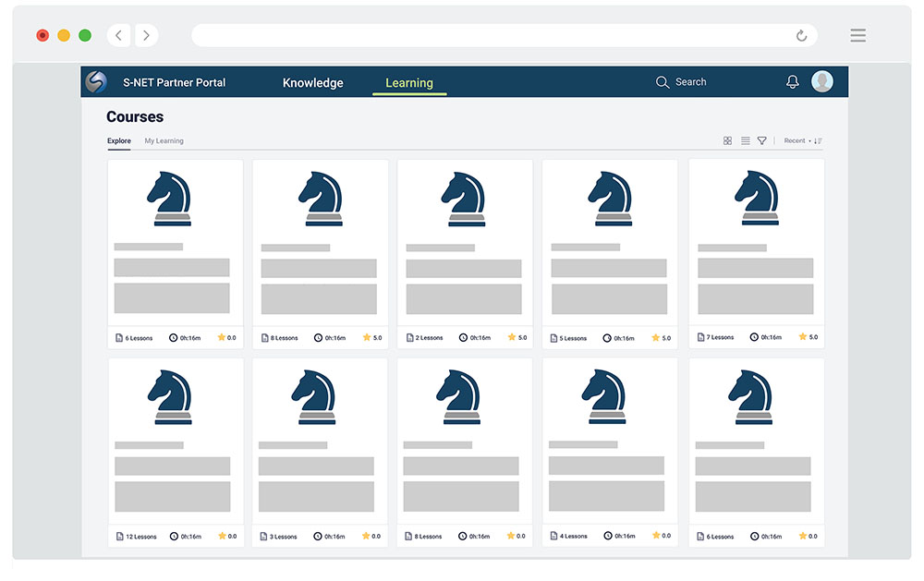Click the document icon beside 4 Lessons

553,536
